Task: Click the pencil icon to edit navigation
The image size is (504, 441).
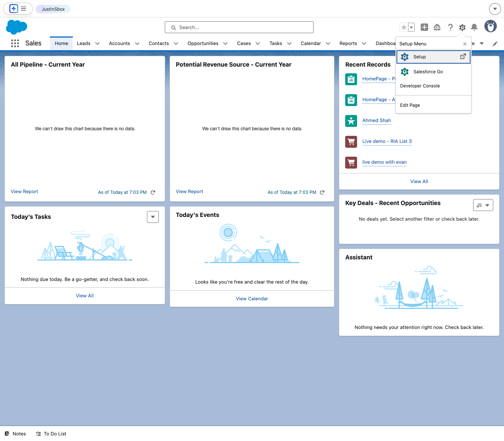Action: pos(495,44)
